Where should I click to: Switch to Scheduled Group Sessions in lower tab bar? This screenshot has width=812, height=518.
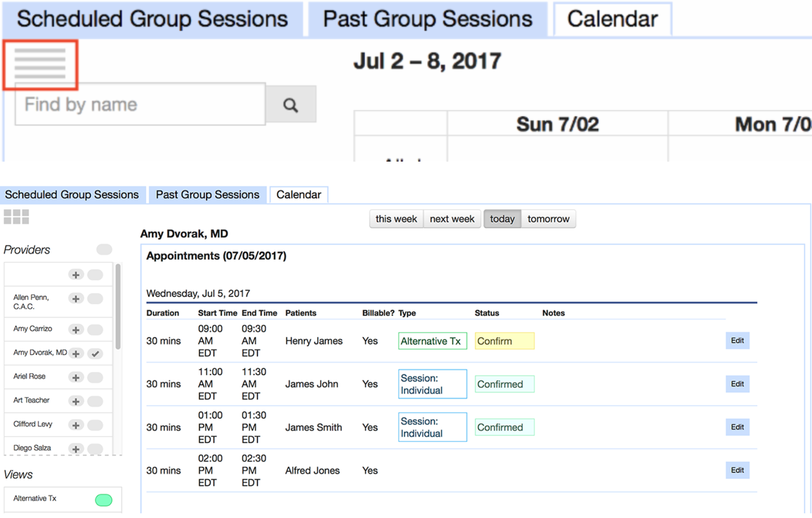(x=72, y=195)
